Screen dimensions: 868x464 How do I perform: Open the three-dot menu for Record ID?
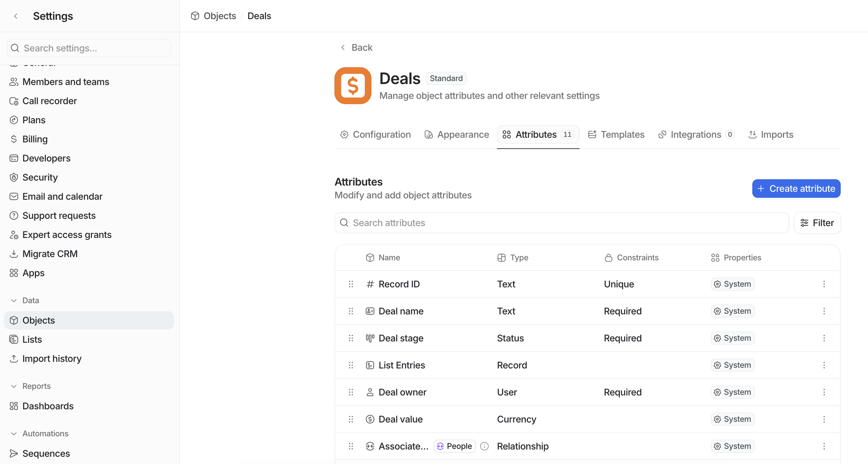pos(824,284)
